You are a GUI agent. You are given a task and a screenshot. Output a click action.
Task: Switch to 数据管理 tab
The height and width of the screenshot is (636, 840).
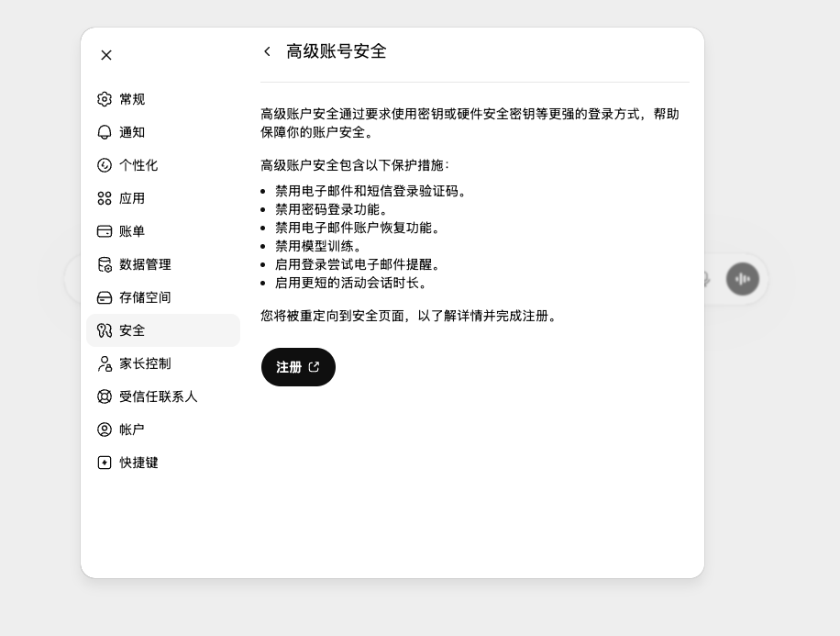[x=163, y=264]
